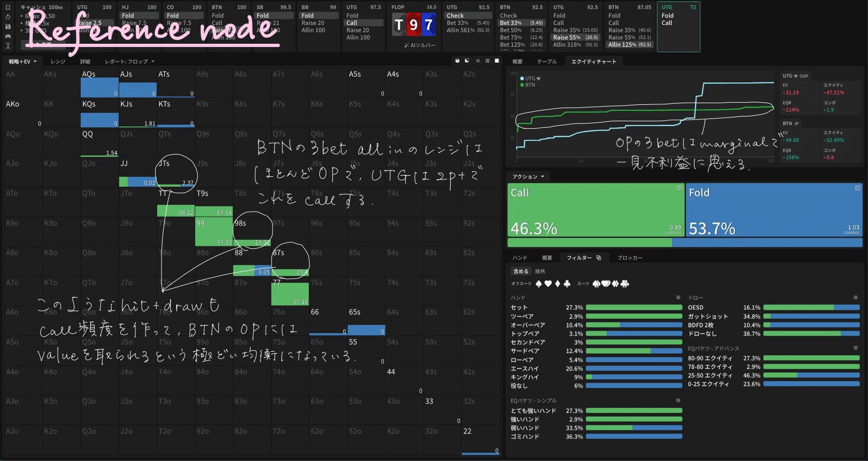Click the bookmark icon in left sidebar

8,7
